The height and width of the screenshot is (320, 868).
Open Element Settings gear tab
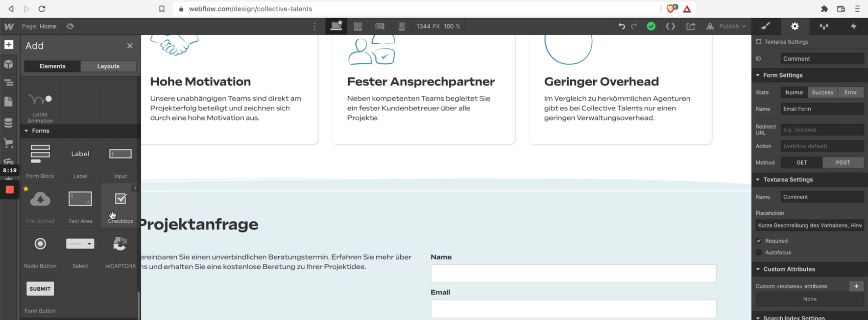click(x=795, y=26)
